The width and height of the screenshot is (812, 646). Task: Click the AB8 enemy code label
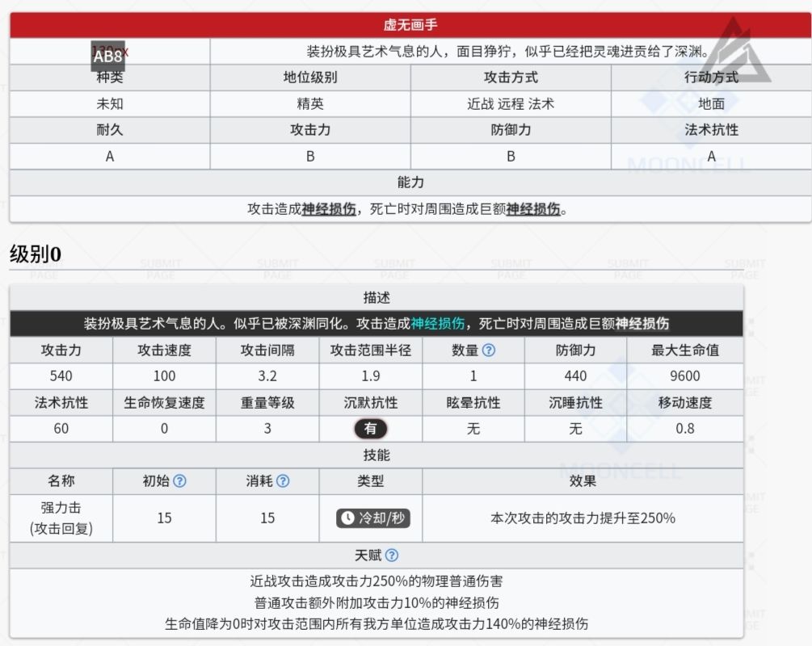click(x=107, y=56)
